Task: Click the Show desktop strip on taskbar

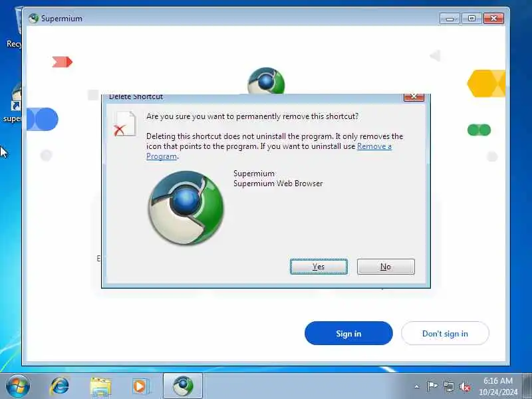Action: click(527, 386)
